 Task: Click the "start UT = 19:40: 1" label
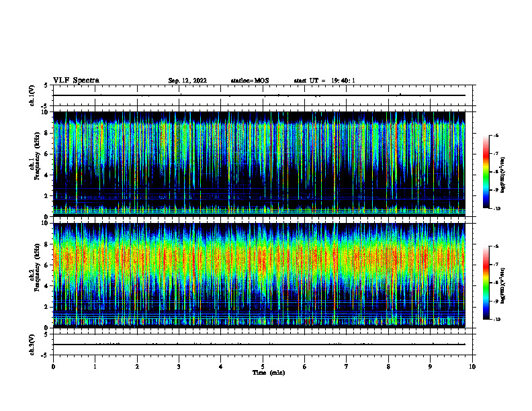324,81
